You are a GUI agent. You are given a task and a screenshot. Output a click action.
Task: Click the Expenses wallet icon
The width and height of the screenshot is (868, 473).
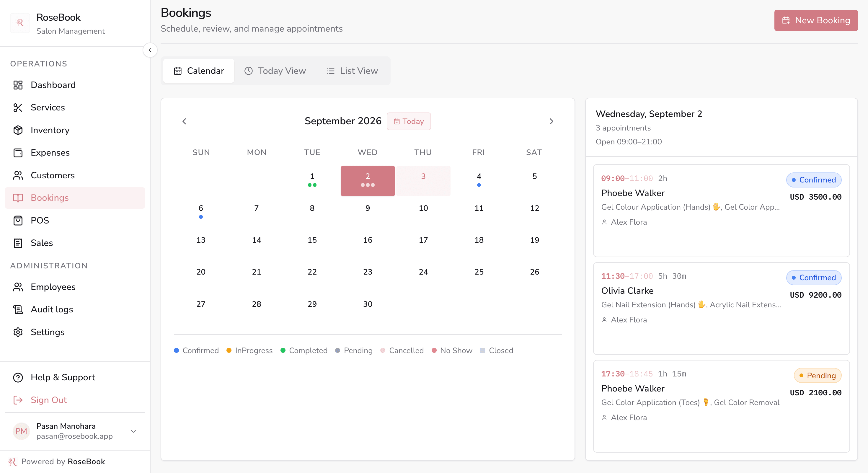tap(18, 153)
